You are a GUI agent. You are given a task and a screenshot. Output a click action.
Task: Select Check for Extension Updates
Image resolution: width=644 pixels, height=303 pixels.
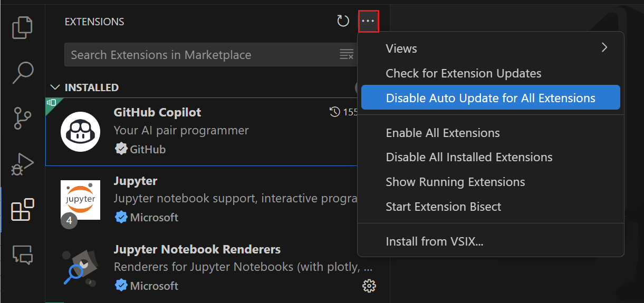pos(463,73)
